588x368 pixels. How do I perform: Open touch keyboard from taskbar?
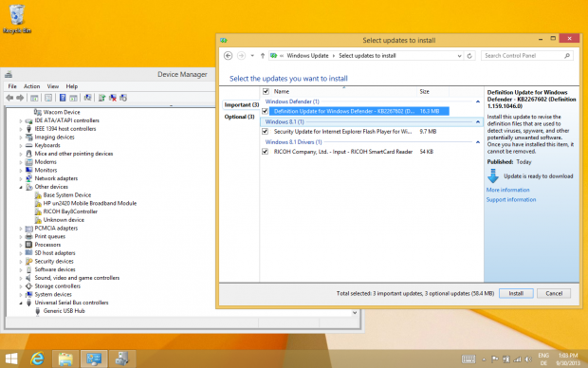tap(469, 359)
